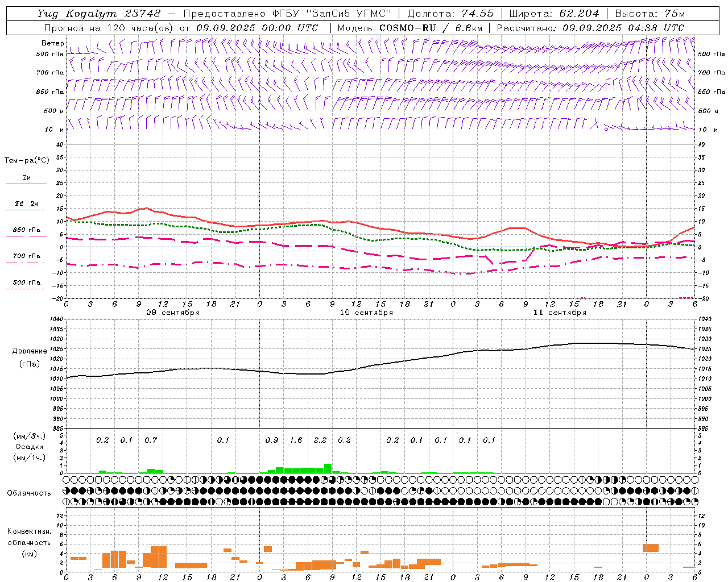The width and height of the screenshot is (728, 582).
Task: Click the Рассчитано: 09.09.2025 04:38 UTC text
Action: (x=591, y=28)
